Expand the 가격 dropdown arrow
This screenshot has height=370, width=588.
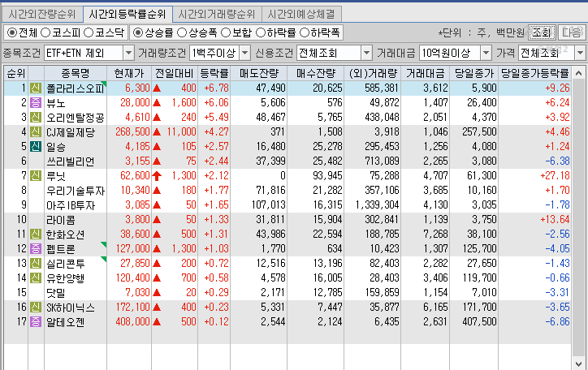580,54
